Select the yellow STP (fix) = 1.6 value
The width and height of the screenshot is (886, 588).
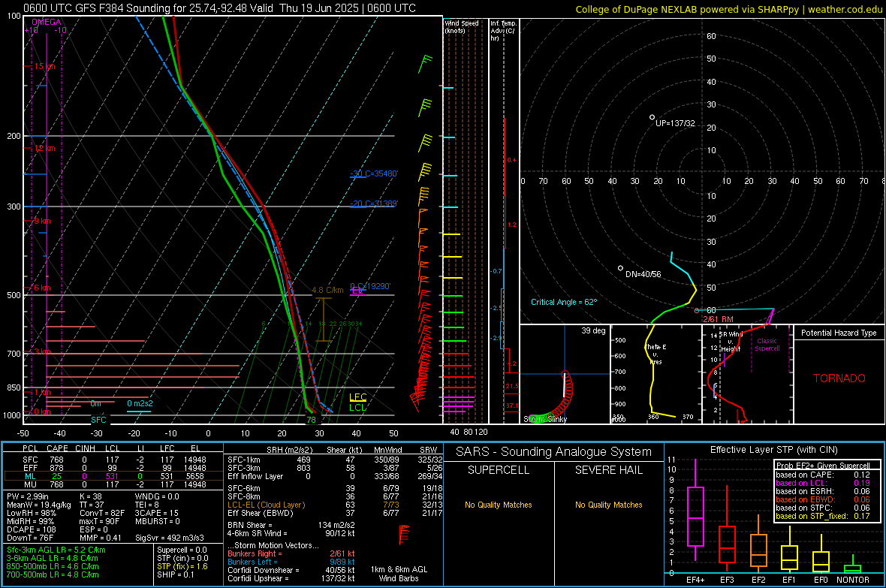pos(182,566)
